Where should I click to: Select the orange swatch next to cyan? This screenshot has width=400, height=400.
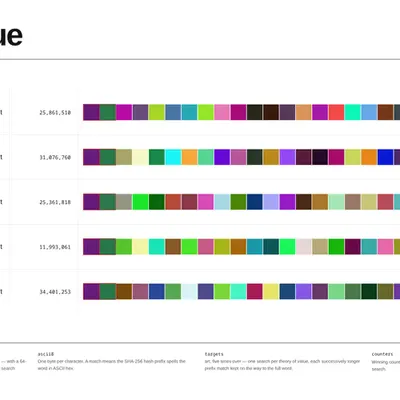coord(189,157)
